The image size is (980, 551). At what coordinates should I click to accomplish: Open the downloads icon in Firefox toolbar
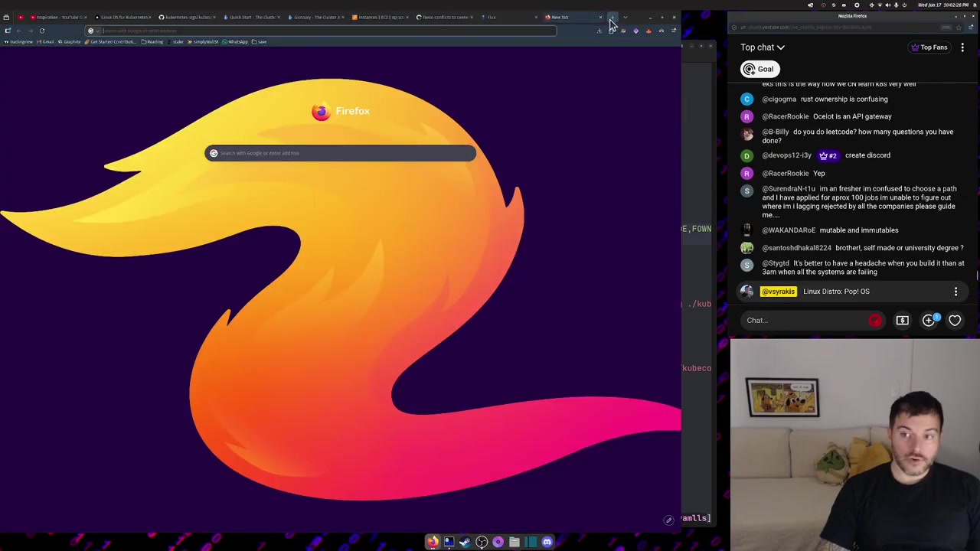coord(599,31)
